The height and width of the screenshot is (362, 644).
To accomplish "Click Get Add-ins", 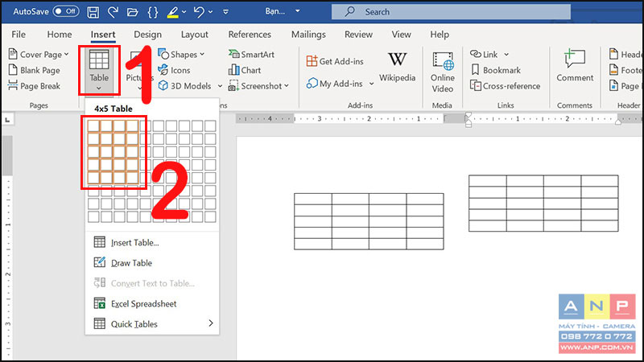I will click(x=335, y=61).
